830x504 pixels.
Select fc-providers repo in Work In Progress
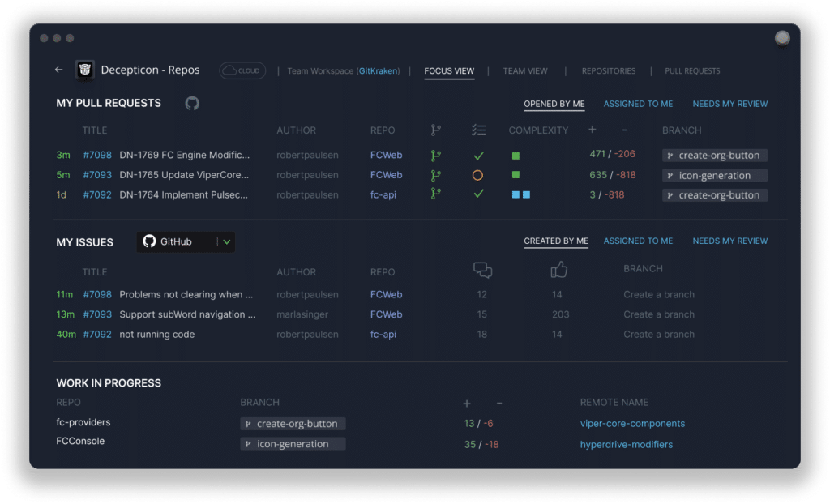[83, 422]
